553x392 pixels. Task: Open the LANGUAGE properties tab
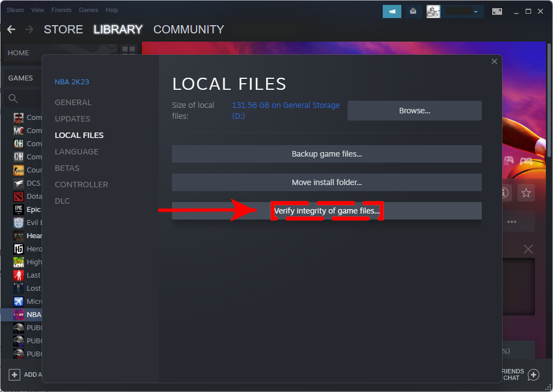pyautogui.click(x=77, y=152)
